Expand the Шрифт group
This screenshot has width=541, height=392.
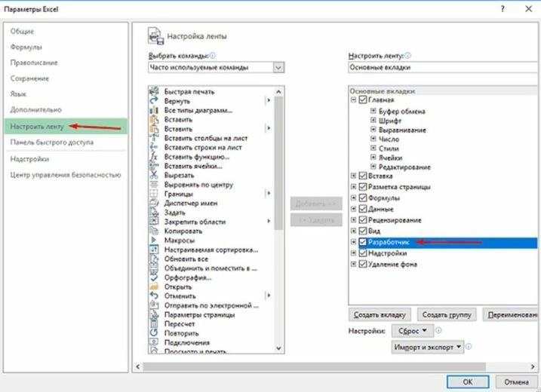373,121
